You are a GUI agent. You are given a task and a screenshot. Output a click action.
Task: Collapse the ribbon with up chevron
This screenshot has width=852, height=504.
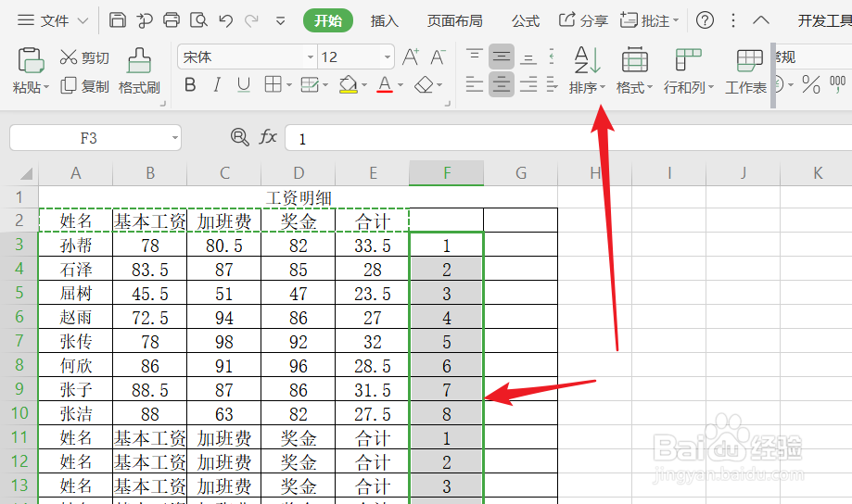coord(761,20)
